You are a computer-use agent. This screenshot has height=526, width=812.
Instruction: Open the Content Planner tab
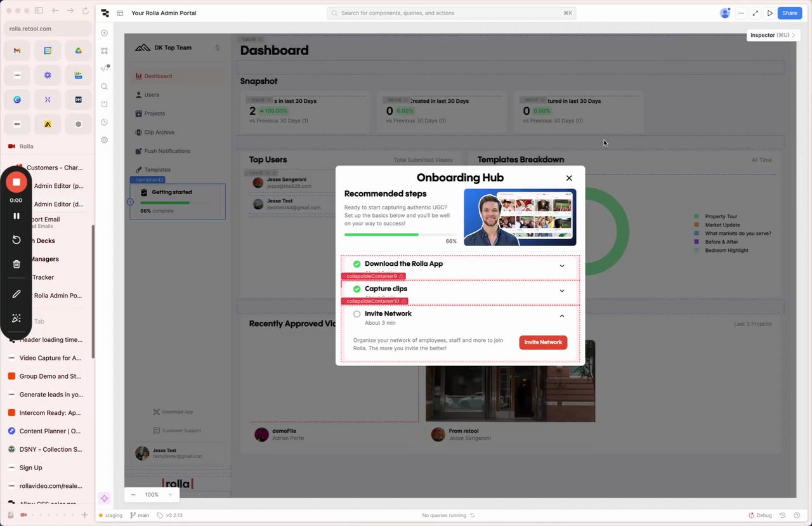point(48,431)
